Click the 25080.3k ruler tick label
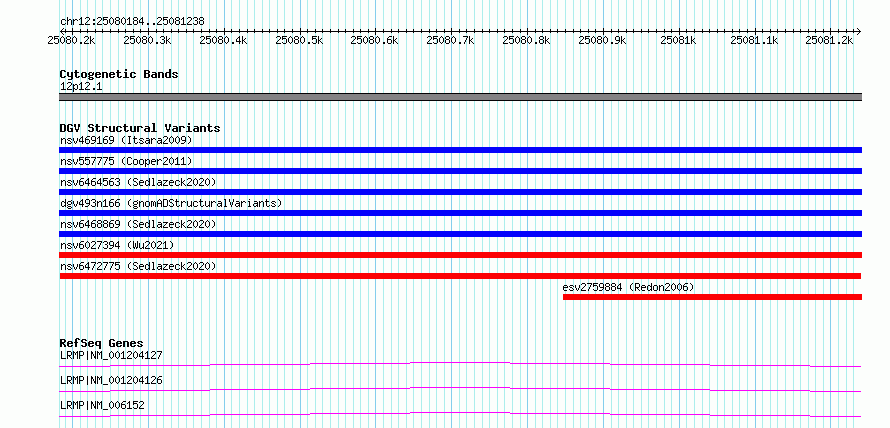 [x=147, y=40]
